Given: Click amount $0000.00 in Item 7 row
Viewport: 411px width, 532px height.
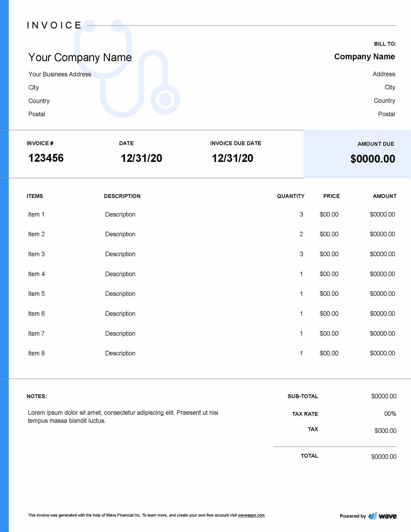Looking at the screenshot, I should tap(382, 333).
